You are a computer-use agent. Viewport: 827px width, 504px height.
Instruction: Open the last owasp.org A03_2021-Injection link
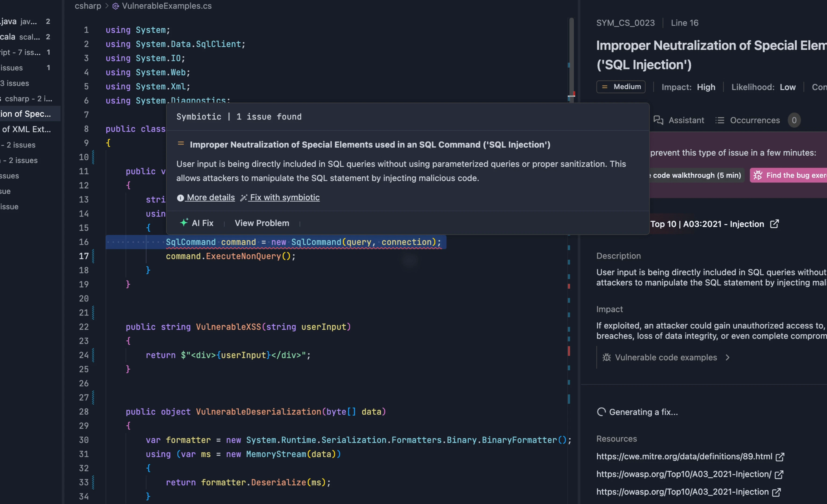(682, 492)
